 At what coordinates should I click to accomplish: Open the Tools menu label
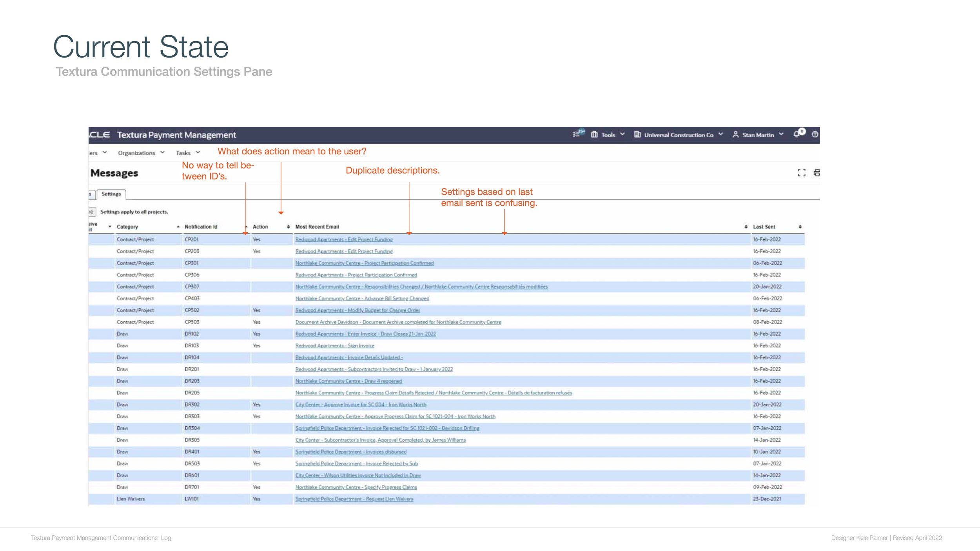click(608, 135)
